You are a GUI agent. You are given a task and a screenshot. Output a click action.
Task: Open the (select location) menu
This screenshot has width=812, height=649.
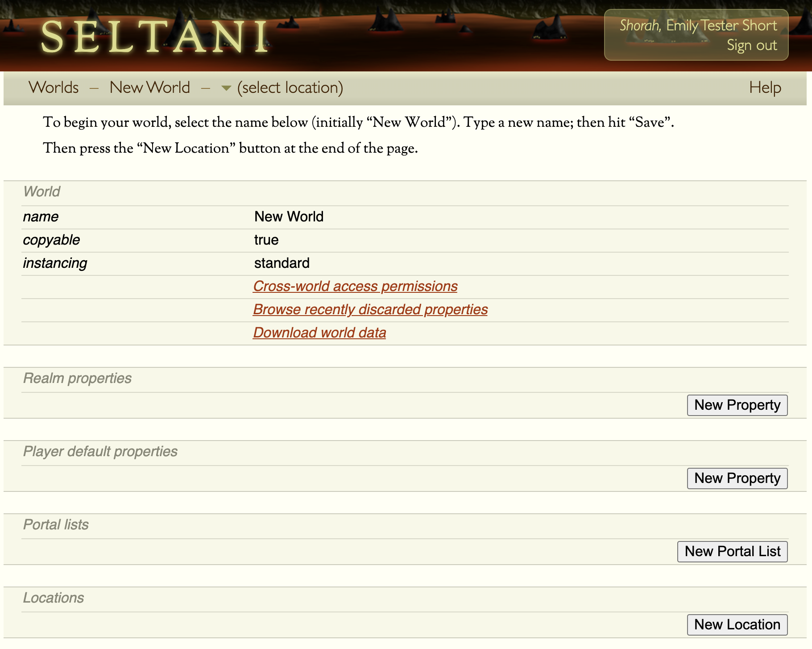(290, 88)
